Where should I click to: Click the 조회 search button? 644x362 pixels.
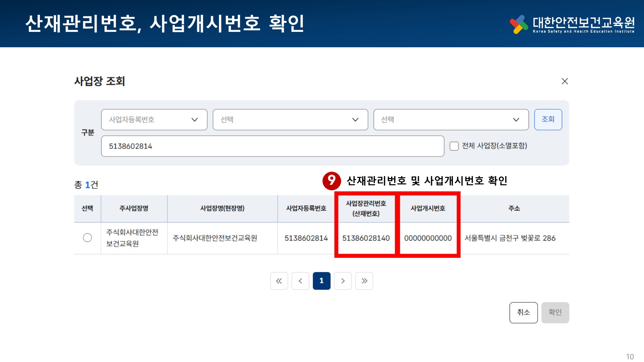548,119
